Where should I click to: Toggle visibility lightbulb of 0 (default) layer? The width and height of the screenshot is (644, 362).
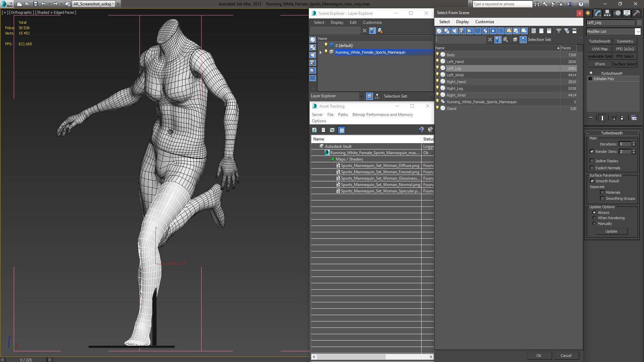[326, 45]
